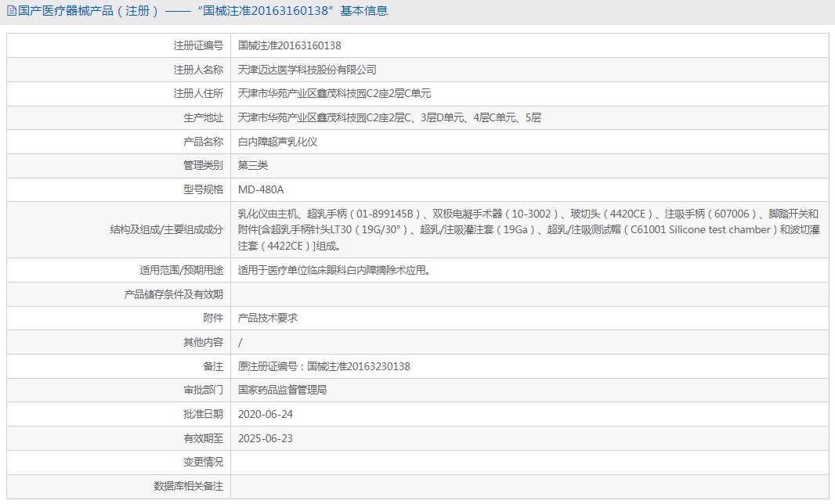The height and width of the screenshot is (504, 835).
Task: Select text 适用于医疗单位临床眼科白内障摘除术应用
Action: [x=334, y=270]
